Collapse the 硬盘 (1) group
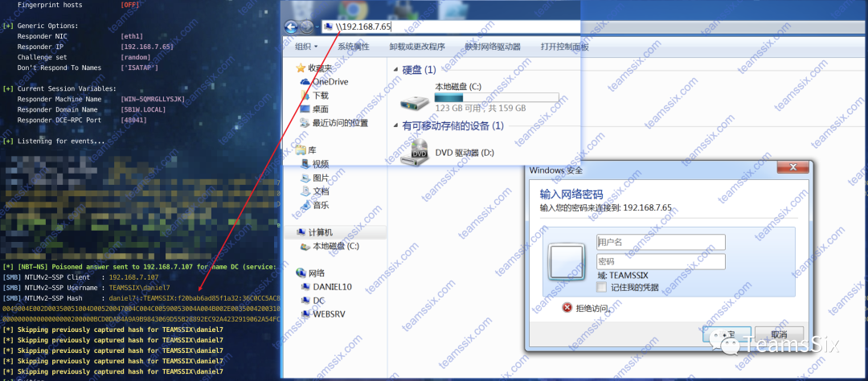The height and width of the screenshot is (381, 868). click(395, 70)
